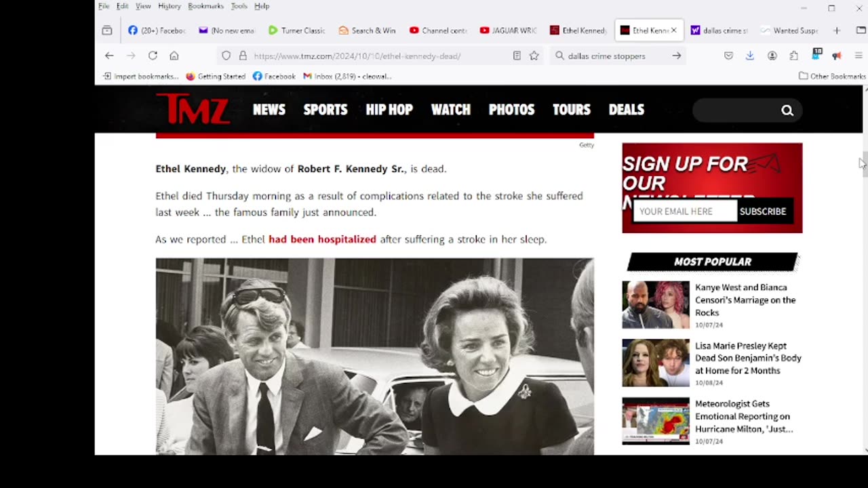Click the black-and-white Kennedy article photo
The width and height of the screenshot is (868, 488).
pyautogui.click(x=374, y=356)
